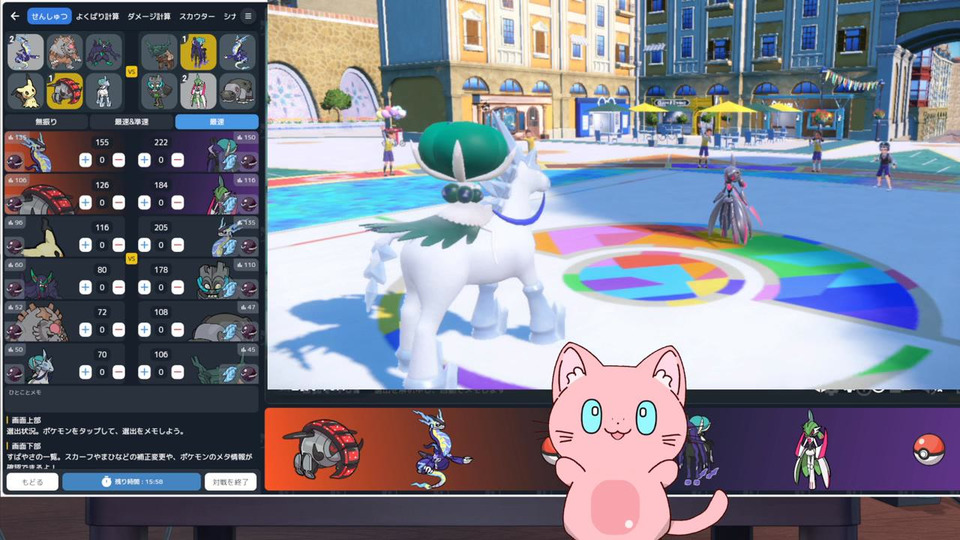Decrease speed rank for the 222 row
The image size is (960, 540).
point(178,160)
